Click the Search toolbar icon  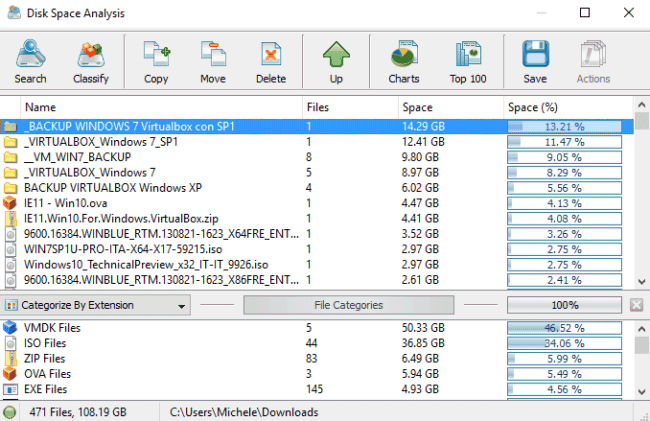click(x=30, y=61)
